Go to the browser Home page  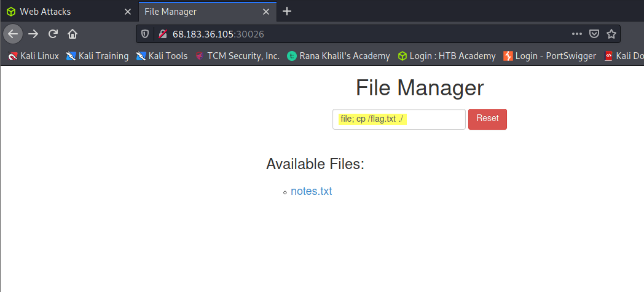73,34
